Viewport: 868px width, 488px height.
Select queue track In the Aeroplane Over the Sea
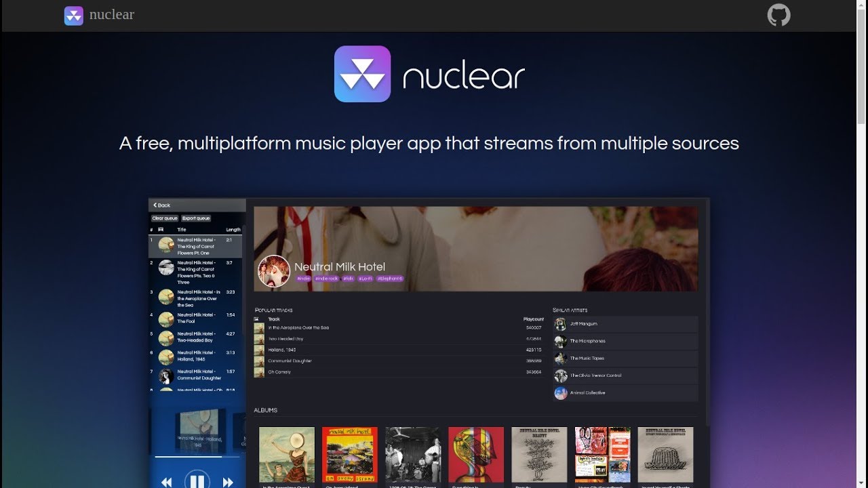coord(195,299)
